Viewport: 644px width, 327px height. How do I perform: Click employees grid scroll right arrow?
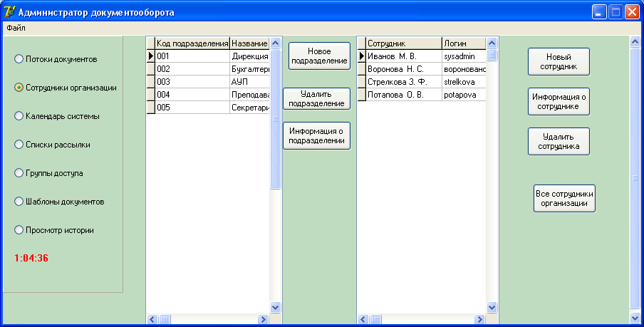click(479, 319)
